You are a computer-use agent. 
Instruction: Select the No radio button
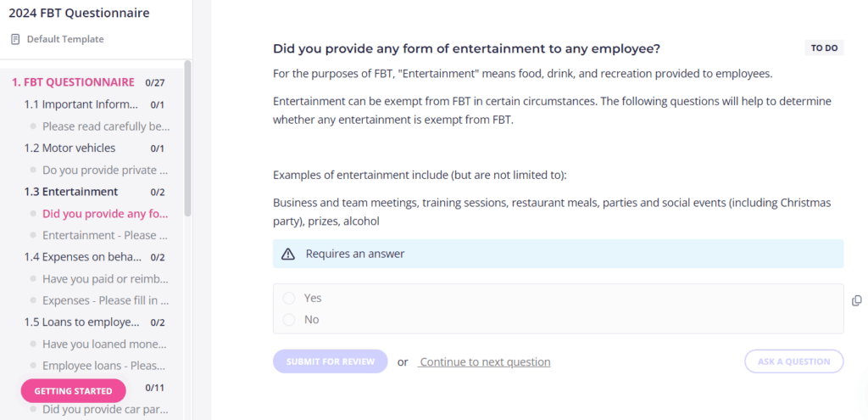tap(289, 320)
